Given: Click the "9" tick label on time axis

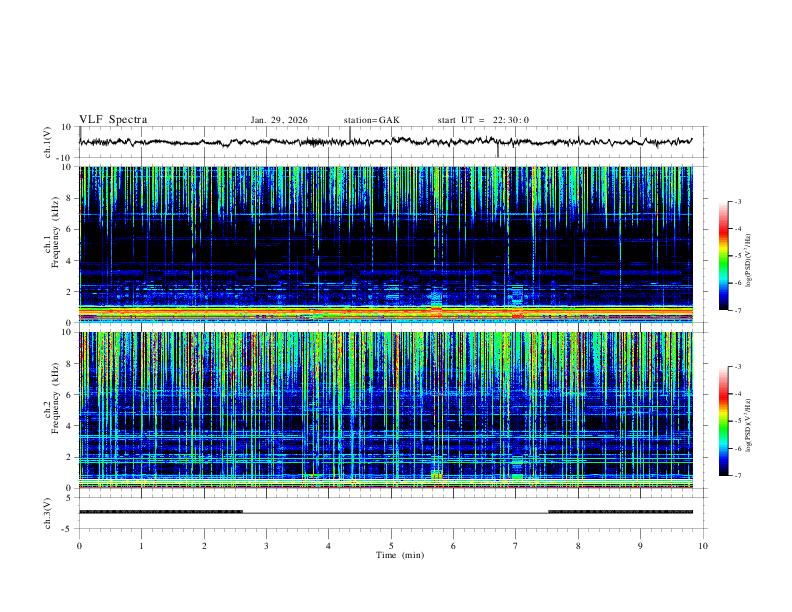Looking at the screenshot, I should tap(640, 546).
